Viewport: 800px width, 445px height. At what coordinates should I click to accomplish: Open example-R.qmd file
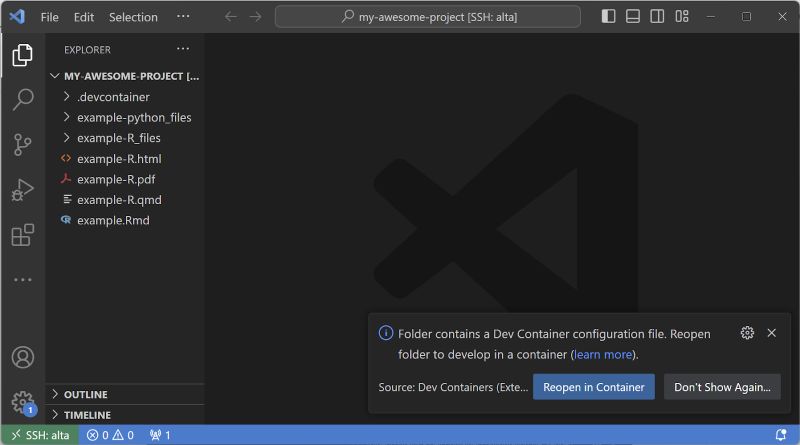[125, 200]
